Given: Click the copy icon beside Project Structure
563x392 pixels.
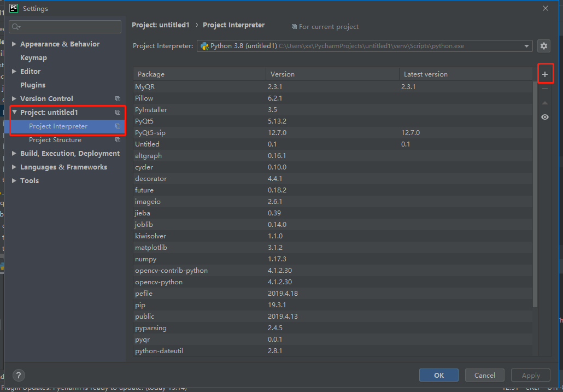Looking at the screenshot, I should click(x=118, y=139).
